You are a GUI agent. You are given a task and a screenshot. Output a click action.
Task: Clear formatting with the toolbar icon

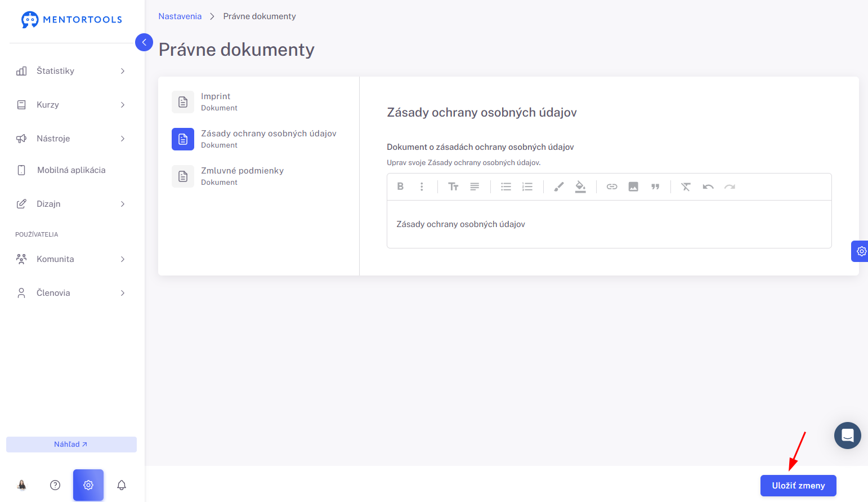tap(686, 186)
